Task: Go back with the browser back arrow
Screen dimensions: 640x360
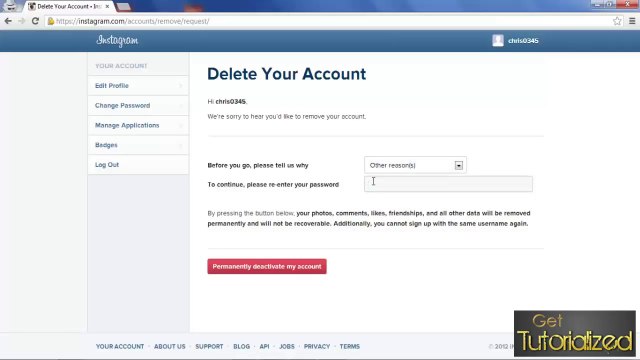Action: click(x=8, y=21)
